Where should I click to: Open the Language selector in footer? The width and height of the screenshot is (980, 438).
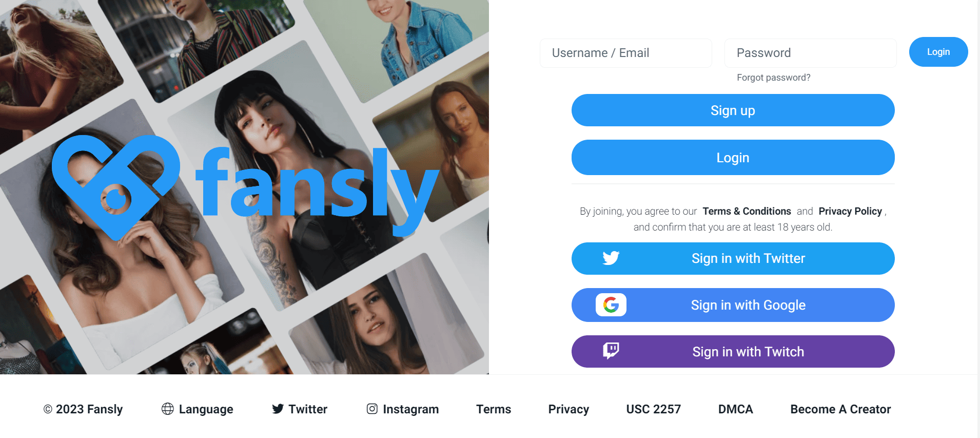pos(197,409)
